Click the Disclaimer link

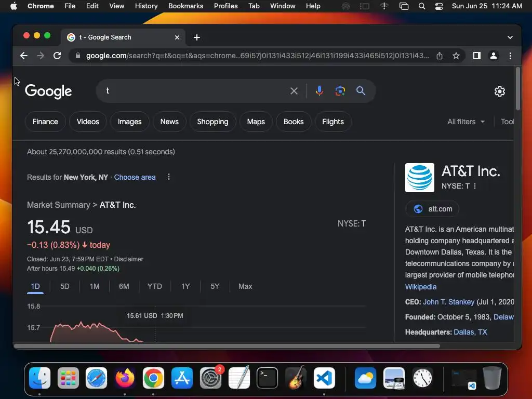coord(129,259)
